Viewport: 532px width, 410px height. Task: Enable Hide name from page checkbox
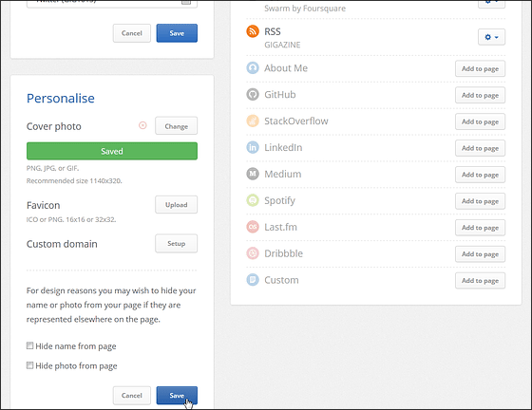pos(29,345)
